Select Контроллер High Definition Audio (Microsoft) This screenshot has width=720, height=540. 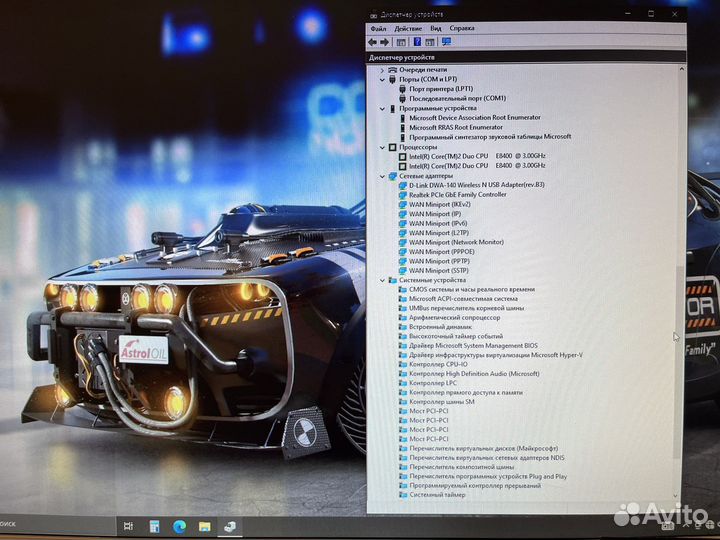pyautogui.click(x=474, y=374)
